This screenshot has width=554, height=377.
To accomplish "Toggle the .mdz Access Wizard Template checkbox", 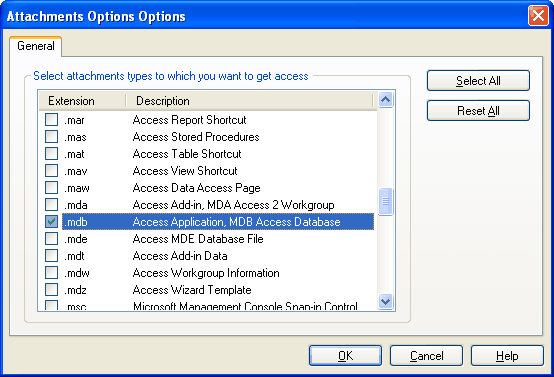I will click(x=51, y=290).
